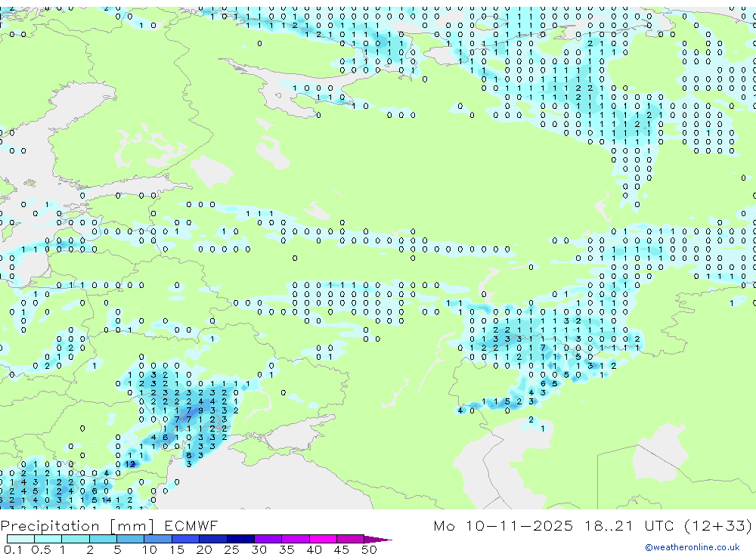Select the 1–2 mm legend color swatch
Viewport: 756px width, 554px height.
point(76,539)
